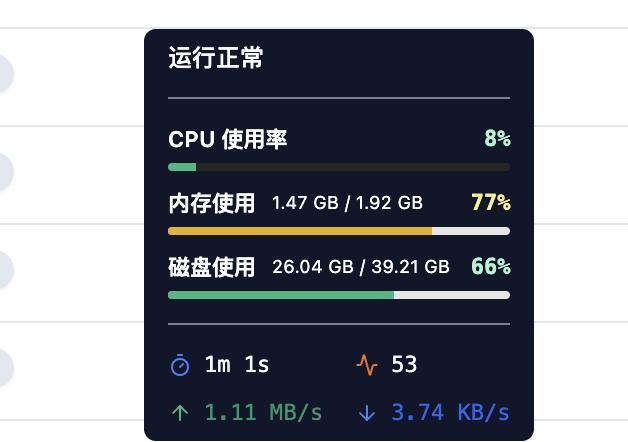Click the disk usage progress bar
Screen dimensions: 628x442
[339, 295]
